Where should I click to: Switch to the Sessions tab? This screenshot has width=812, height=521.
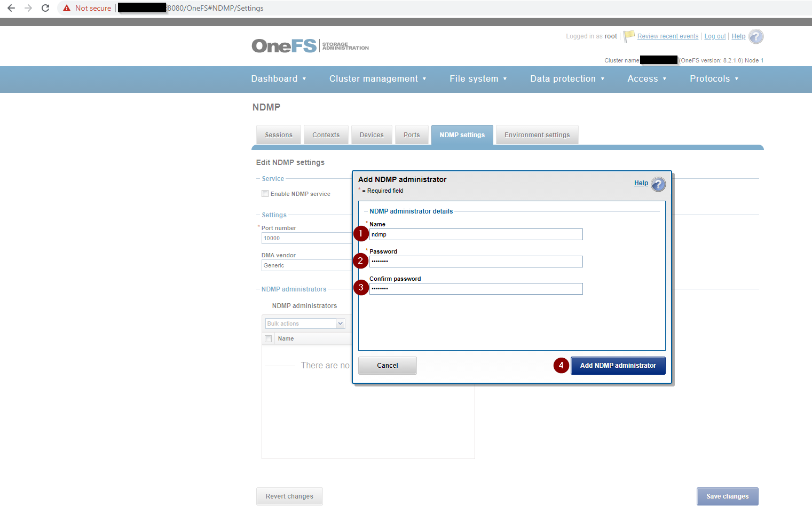[x=278, y=135]
